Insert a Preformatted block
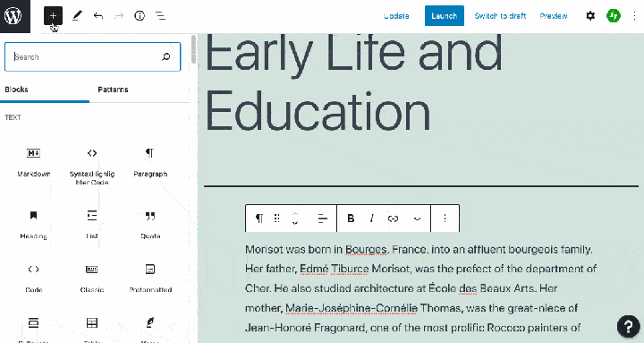 tap(150, 278)
